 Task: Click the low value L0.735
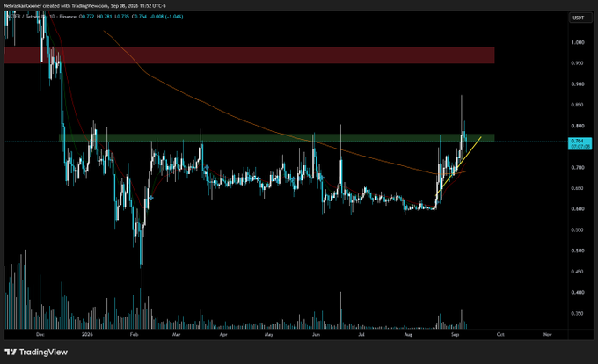pyautogui.click(x=122, y=17)
